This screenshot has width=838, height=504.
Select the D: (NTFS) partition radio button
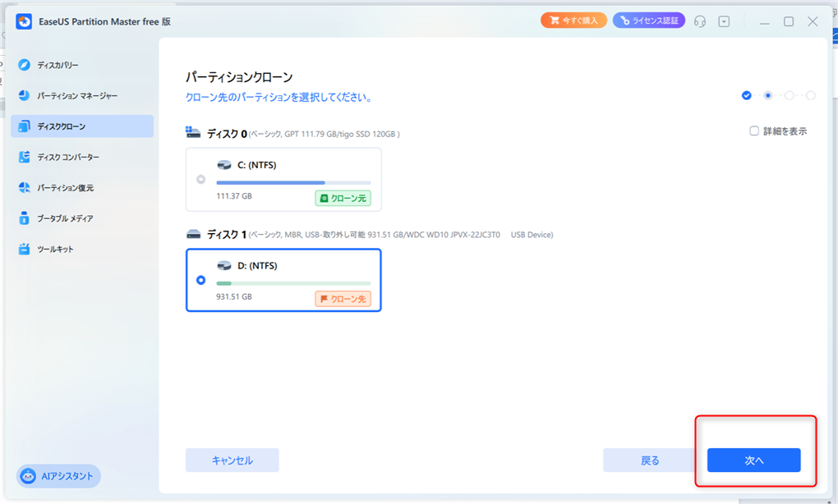click(201, 280)
